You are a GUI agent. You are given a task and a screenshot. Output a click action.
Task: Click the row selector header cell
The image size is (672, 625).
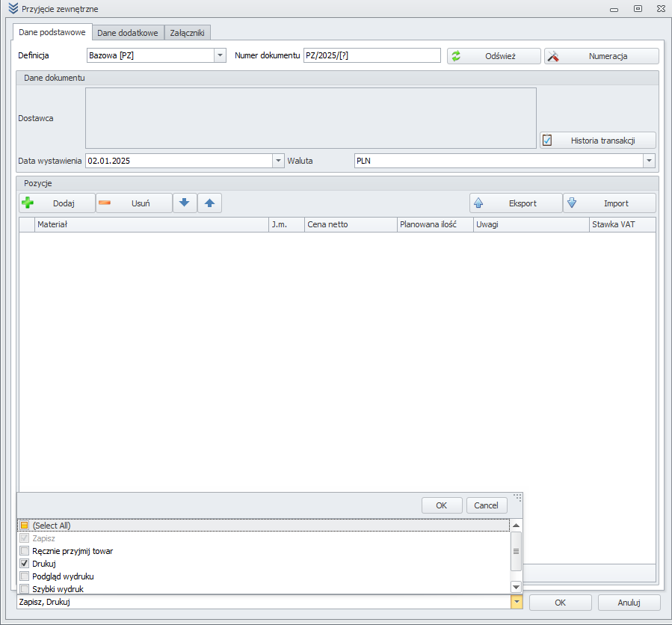click(27, 224)
